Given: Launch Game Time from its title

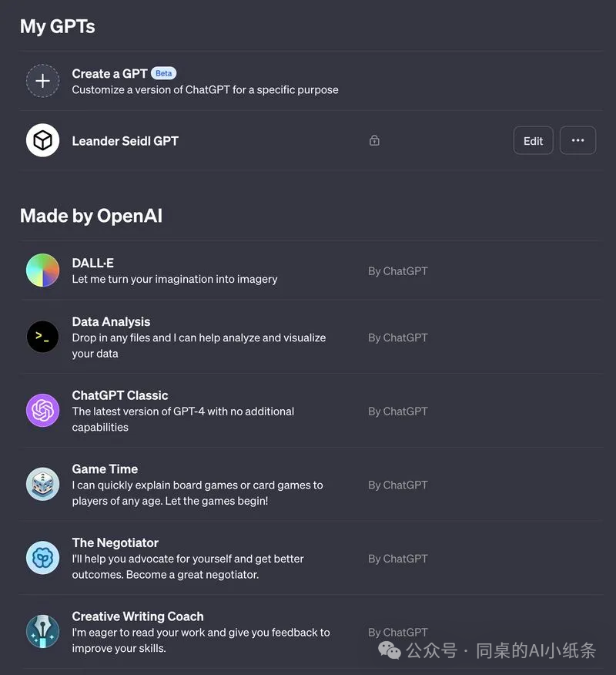Looking at the screenshot, I should point(105,468).
